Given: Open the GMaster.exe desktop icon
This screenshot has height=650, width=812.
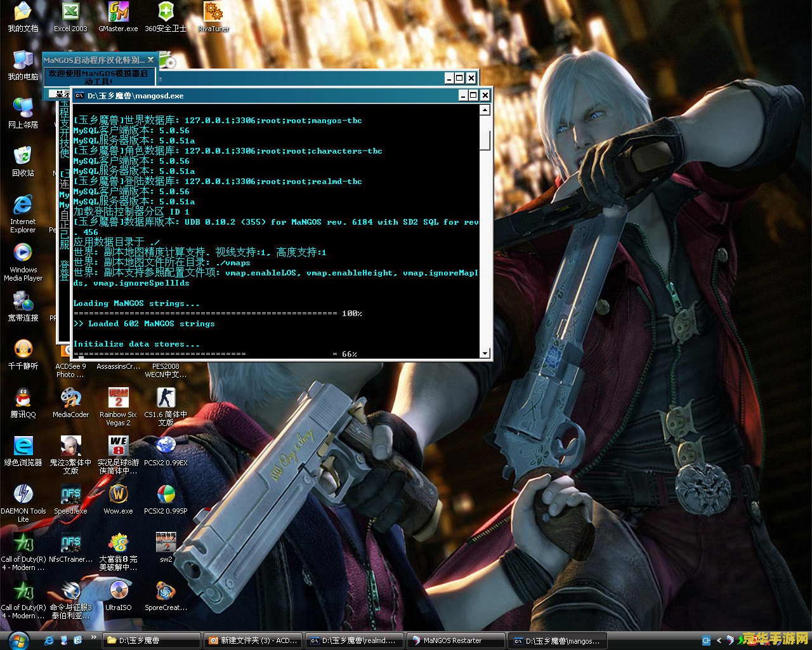Looking at the screenshot, I should coord(118,17).
